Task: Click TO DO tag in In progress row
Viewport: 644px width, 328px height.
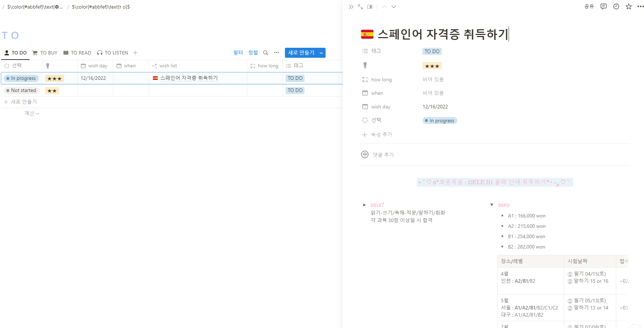Action: (x=295, y=78)
